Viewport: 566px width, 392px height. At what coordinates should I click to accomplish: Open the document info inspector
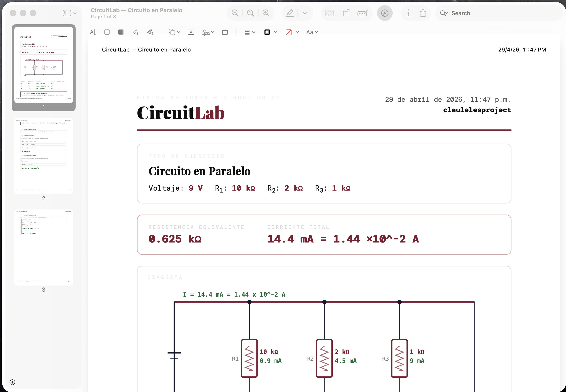[408, 13]
